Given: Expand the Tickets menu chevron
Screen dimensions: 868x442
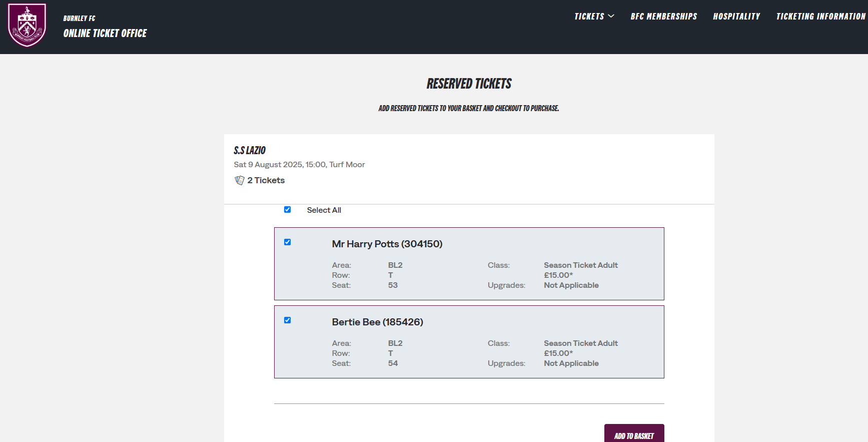Looking at the screenshot, I should pyautogui.click(x=611, y=17).
